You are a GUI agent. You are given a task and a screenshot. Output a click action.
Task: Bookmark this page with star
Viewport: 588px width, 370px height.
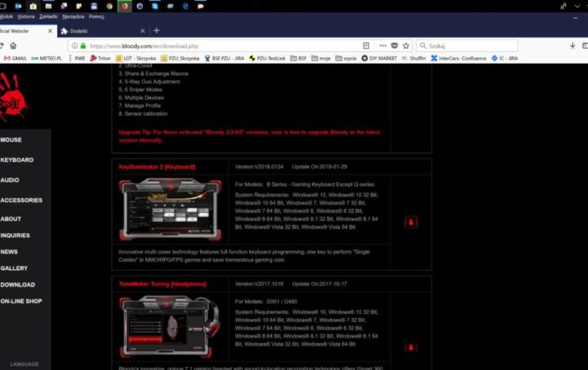[x=406, y=45]
